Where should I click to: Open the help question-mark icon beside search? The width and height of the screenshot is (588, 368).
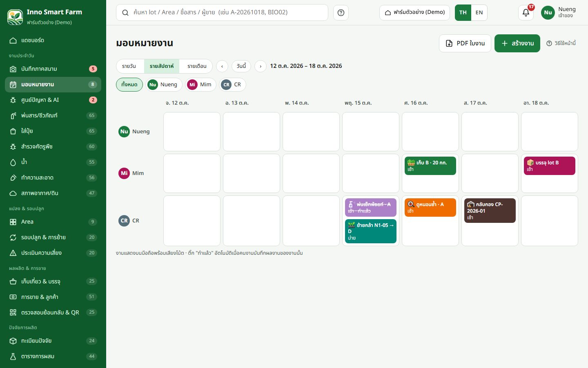point(341,13)
